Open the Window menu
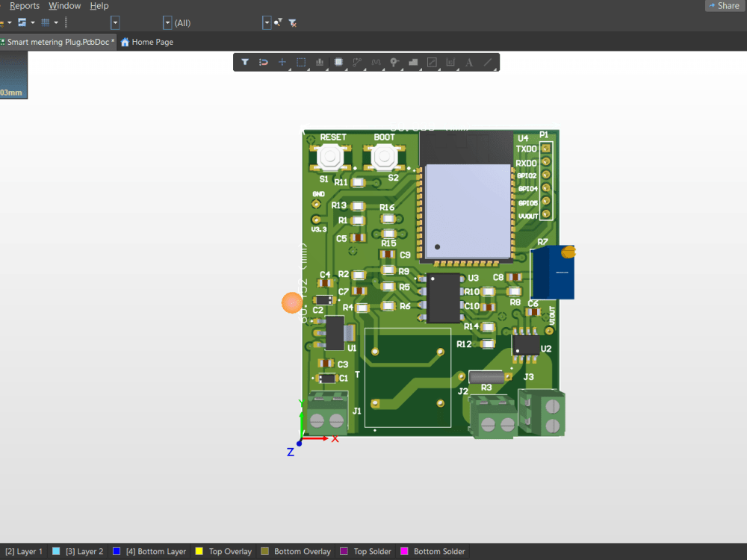The height and width of the screenshot is (560, 747). click(x=64, y=5)
